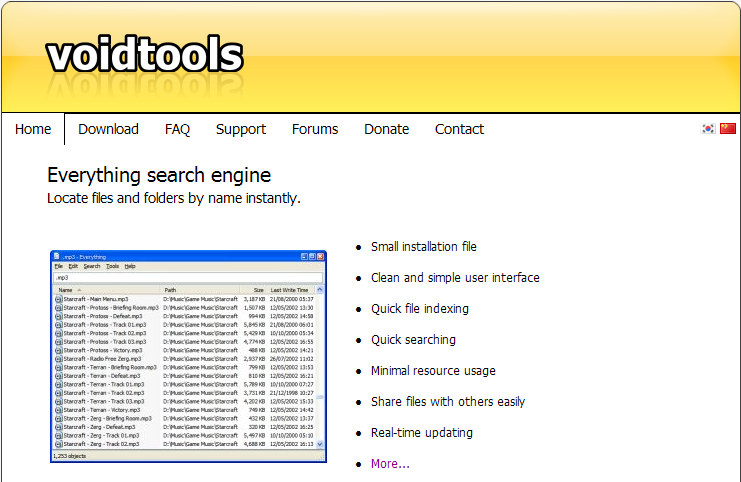Image resolution: width=741 pixels, height=482 pixels.
Task: Open the FAQ page
Action: coord(177,129)
